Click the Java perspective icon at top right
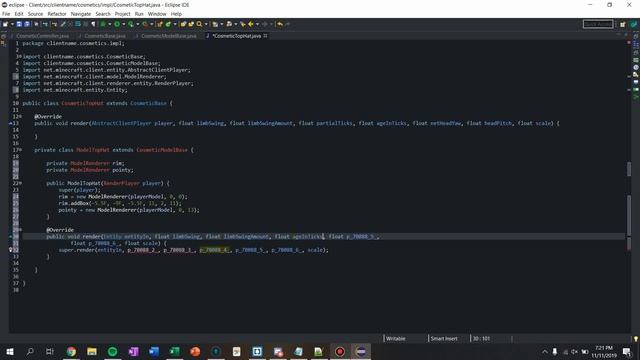 click(633, 24)
